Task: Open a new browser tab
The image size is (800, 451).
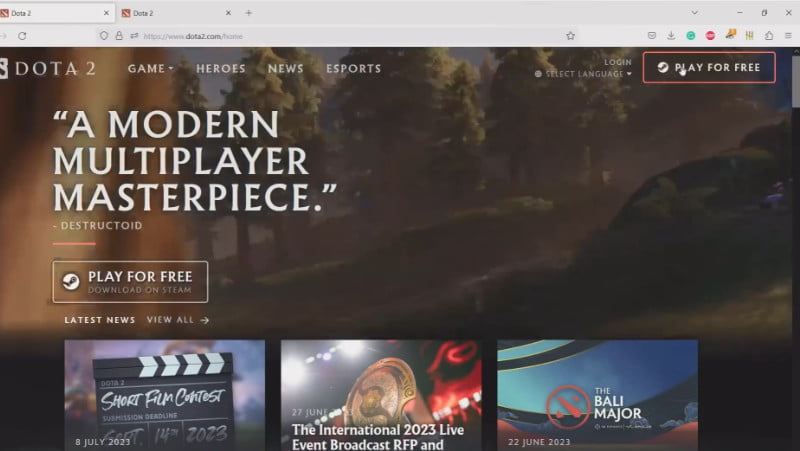Action: (248, 13)
